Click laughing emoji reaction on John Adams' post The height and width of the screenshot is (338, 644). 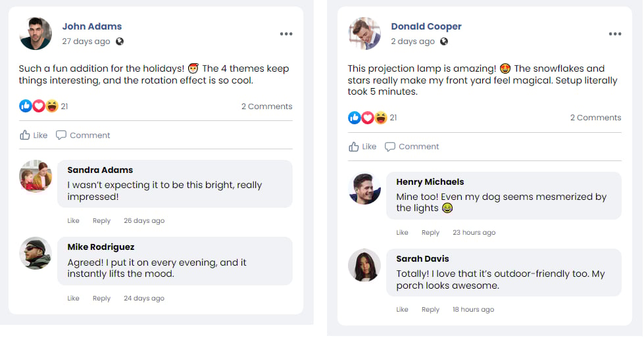point(52,106)
